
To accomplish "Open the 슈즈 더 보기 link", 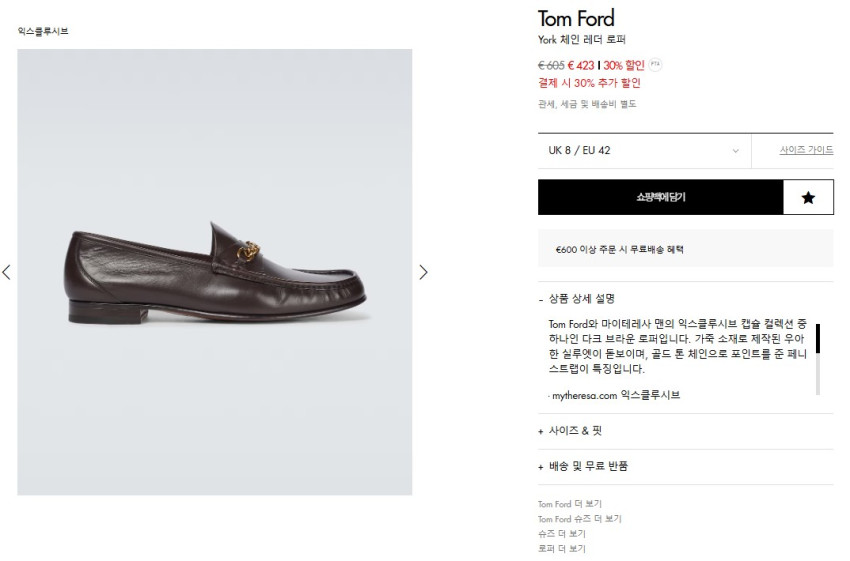I will point(562,534).
